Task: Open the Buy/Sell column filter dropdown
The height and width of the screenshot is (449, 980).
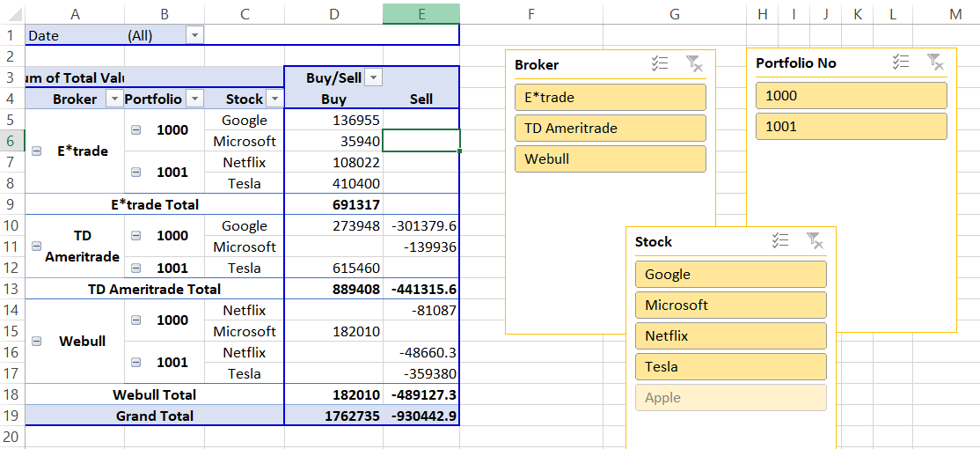Action: (x=374, y=77)
